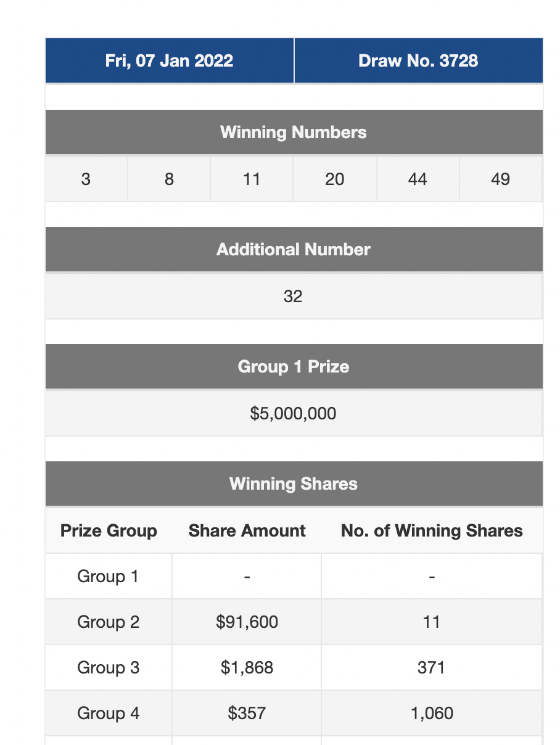Click the Draw No. 3728 header

(x=418, y=60)
